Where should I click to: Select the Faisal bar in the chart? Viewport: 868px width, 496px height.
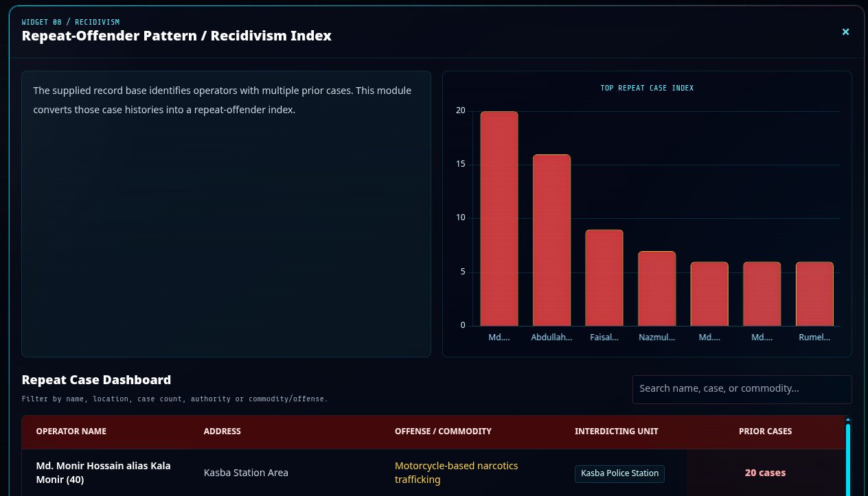point(604,278)
